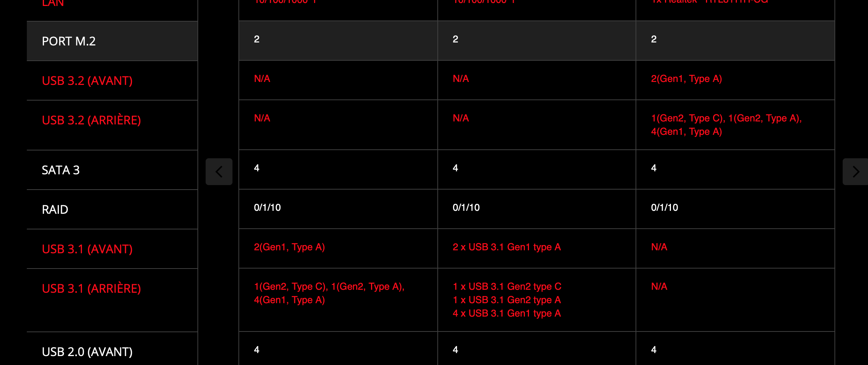Click the USB 3.1 (ARRIÈRE) row label

[x=91, y=288]
